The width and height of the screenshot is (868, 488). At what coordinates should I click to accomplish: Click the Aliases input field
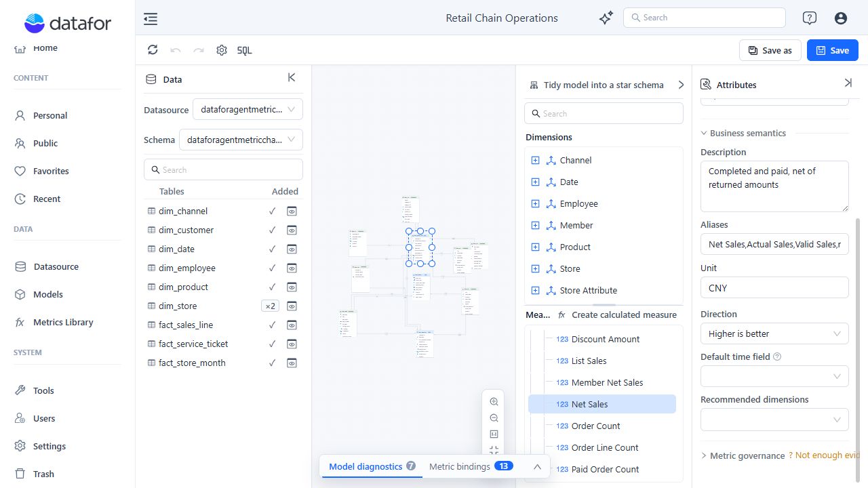coord(774,244)
